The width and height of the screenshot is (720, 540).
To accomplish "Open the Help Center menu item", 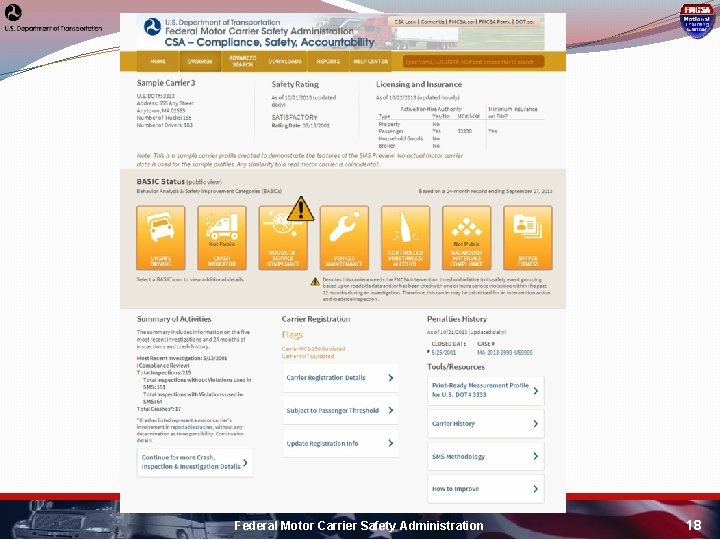I will (371, 62).
